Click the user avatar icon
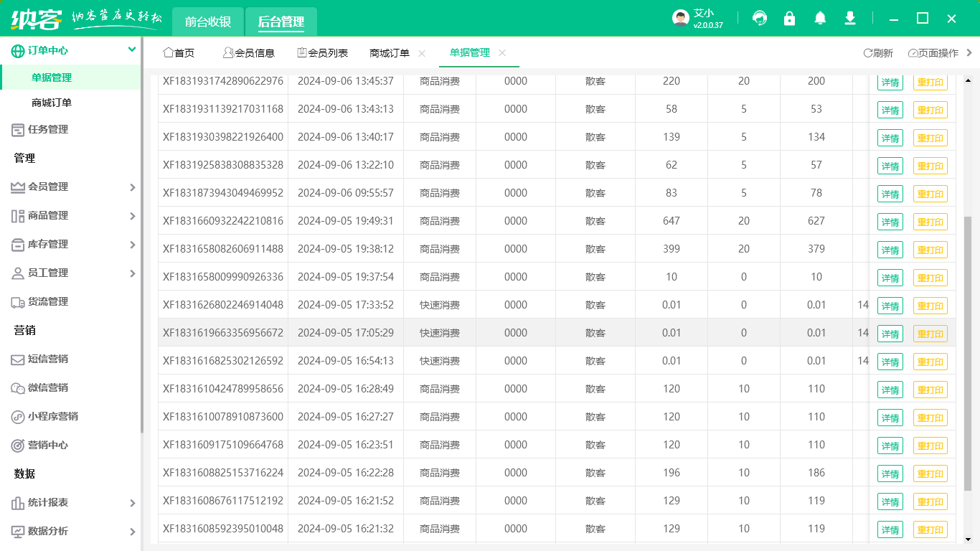 point(681,19)
